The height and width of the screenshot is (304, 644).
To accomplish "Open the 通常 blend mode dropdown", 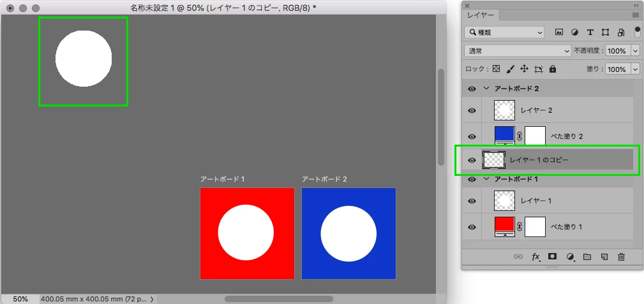I will click(x=518, y=51).
